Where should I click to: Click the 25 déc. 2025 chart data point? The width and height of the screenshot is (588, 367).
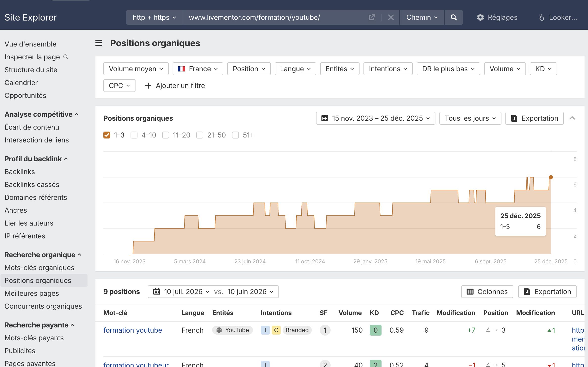[551, 177]
